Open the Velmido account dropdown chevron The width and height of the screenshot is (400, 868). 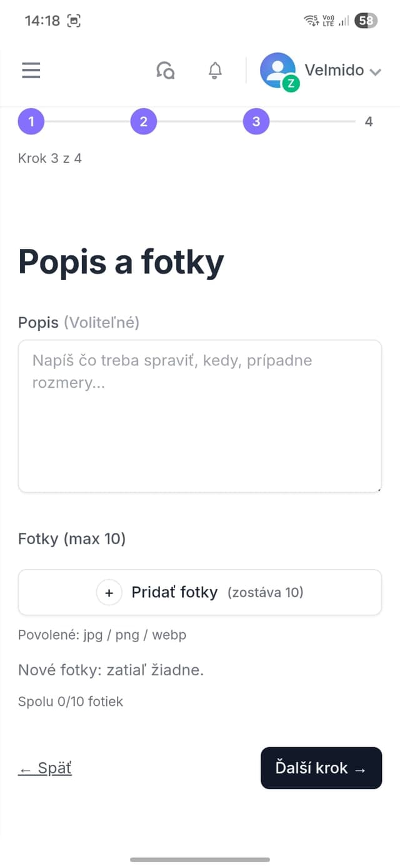(375, 71)
